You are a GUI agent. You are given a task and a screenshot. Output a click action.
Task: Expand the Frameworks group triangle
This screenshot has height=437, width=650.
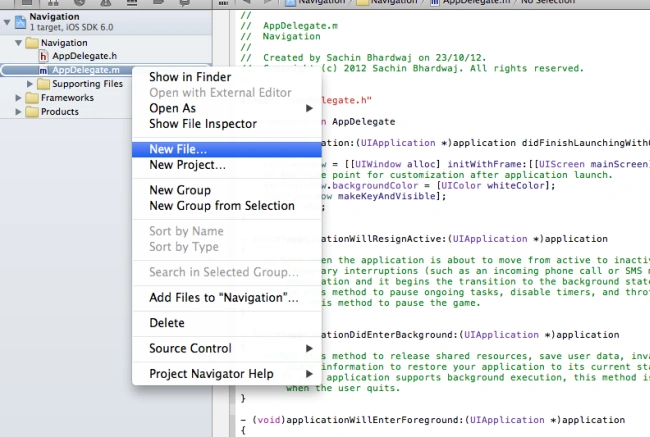tap(18, 98)
